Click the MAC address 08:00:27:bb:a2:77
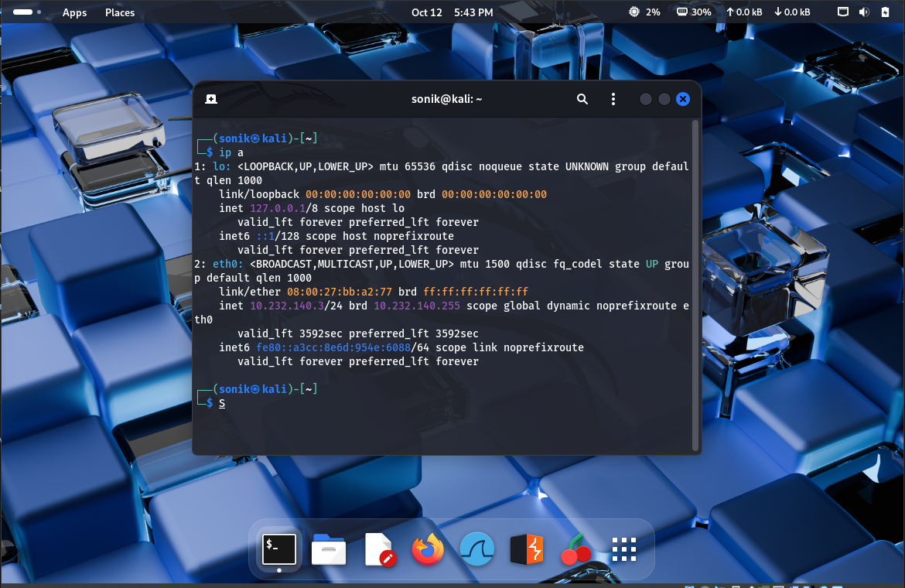Screen dimensions: 905x588 (340, 292)
